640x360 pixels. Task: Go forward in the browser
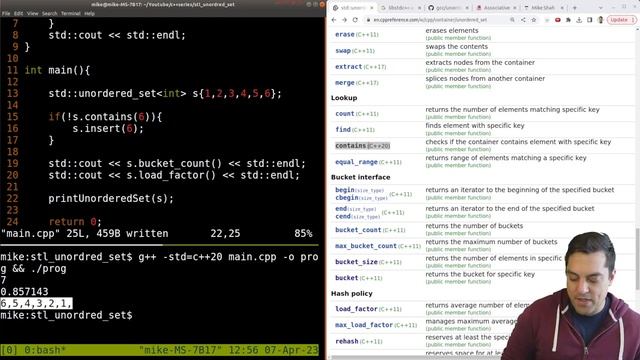[x=344, y=20]
